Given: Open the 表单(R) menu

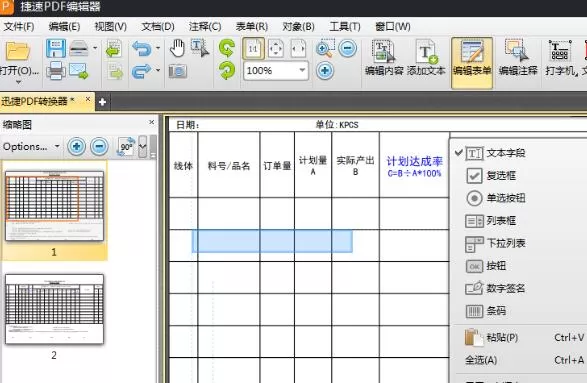Looking at the screenshot, I should [x=252, y=27].
